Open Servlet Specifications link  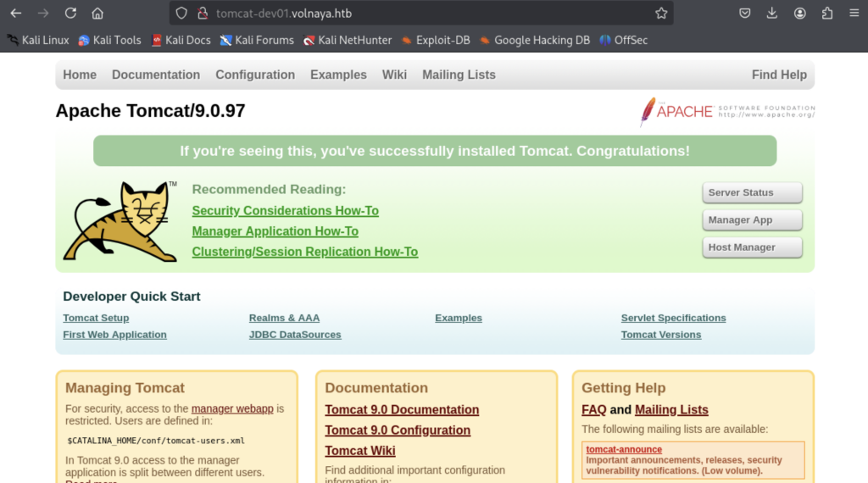click(x=673, y=318)
